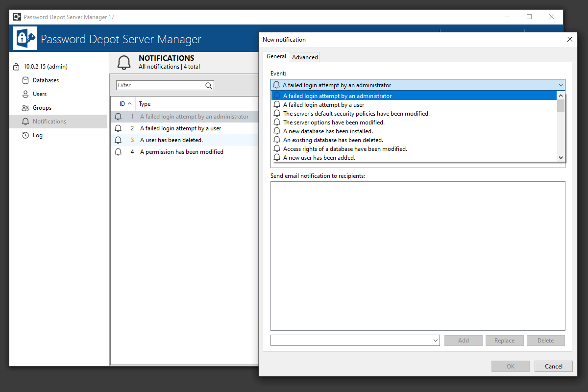The width and height of the screenshot is (588, 392).
Task: Sort notifications by ID column header
Action: pos(122,104)
